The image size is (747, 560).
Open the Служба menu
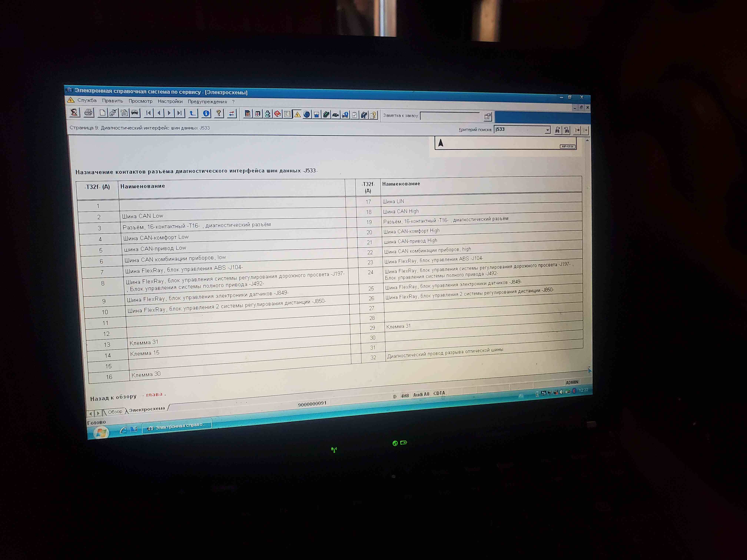87,100
